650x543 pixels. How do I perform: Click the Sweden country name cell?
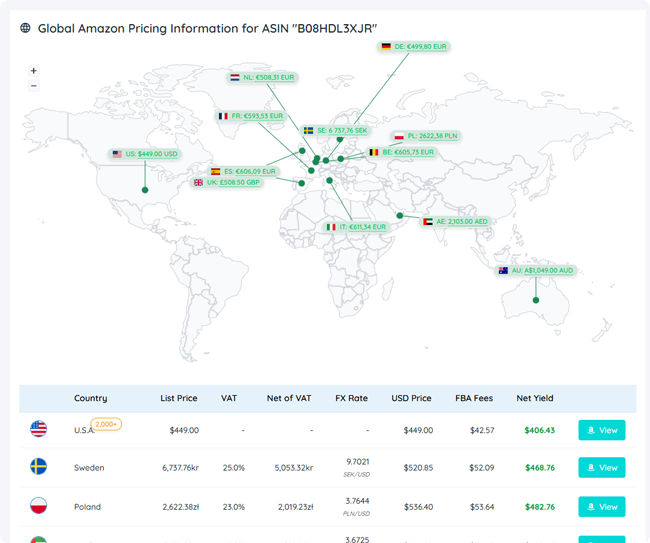[89, 468]
